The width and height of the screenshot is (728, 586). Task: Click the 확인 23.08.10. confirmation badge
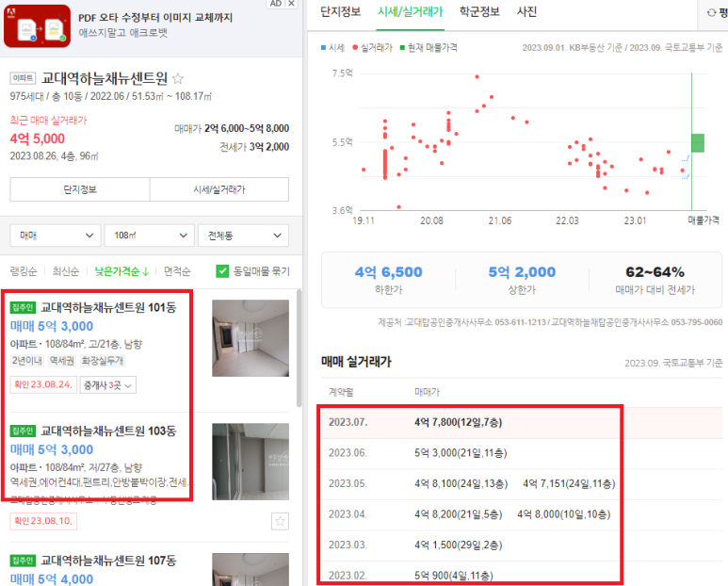tap(43, 521)
